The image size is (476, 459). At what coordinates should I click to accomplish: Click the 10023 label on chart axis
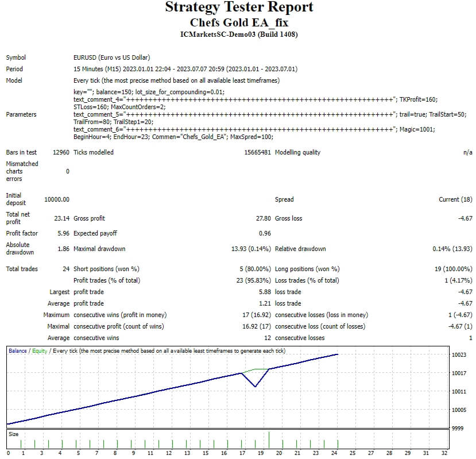pos(460,355)
